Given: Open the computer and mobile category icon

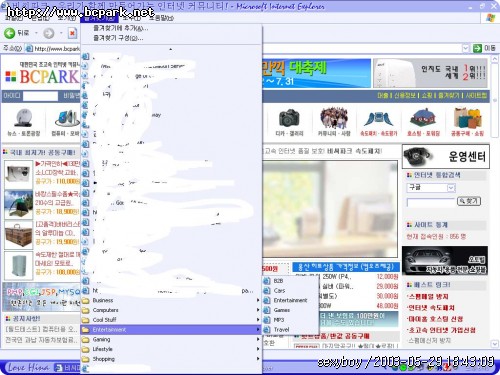Looking at the screenshot, I should [67, 118].
